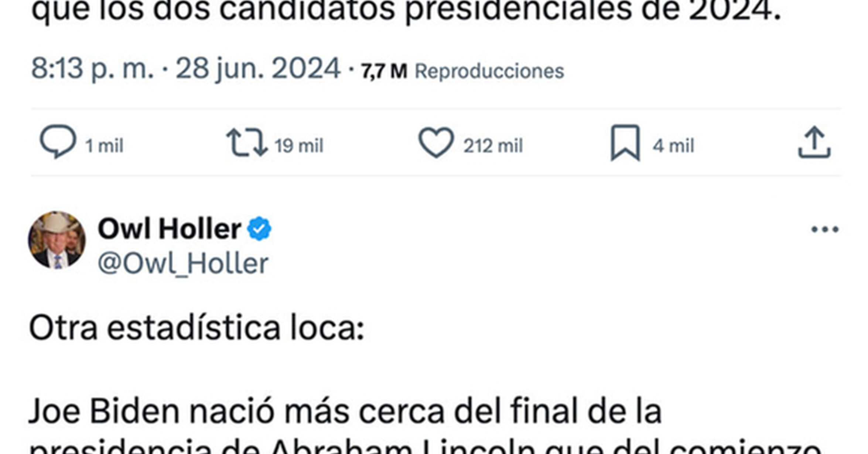Screen dimensions: 868x454
Task: Click the 8:13 p. m. timestamp
Action: tap(92, 69)
